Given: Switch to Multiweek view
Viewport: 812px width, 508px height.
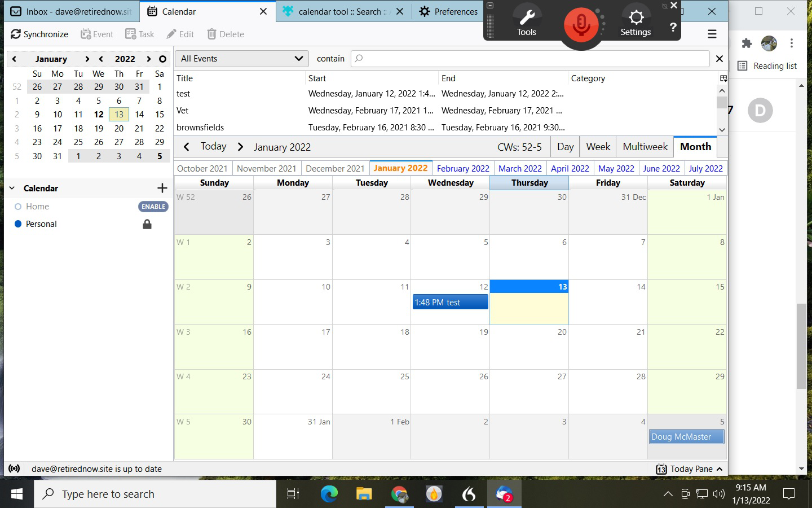Looking at the screenshot, I should tap(645, 147).
